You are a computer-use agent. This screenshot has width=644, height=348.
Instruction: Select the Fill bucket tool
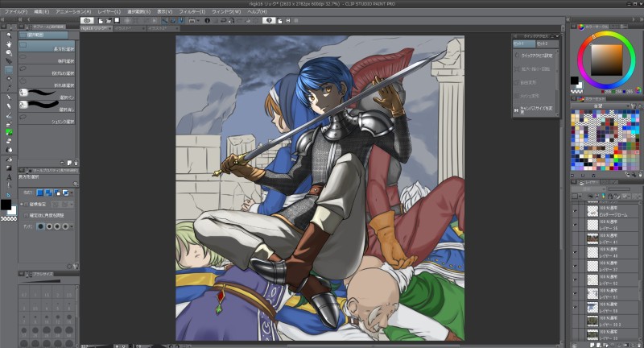point(9,159)
